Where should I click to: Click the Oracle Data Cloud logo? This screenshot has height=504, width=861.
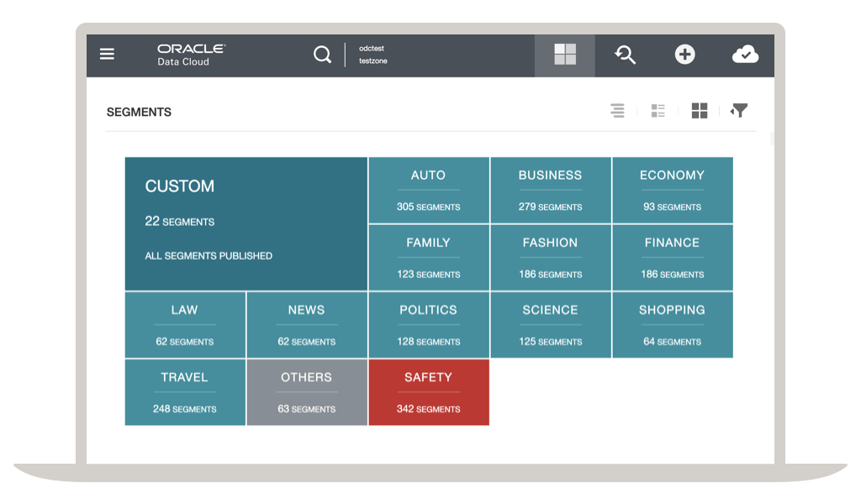(x=191, y=55)
